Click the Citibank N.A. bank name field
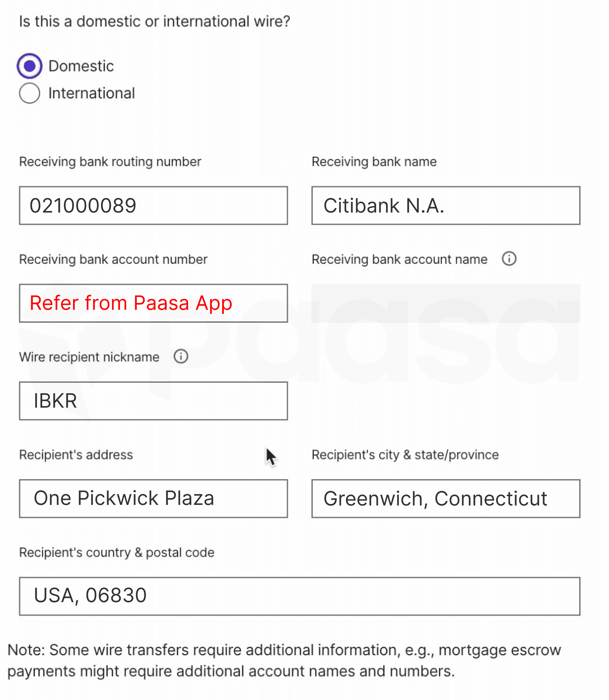This screenshot has width=609, height=700. click(445, 205)
